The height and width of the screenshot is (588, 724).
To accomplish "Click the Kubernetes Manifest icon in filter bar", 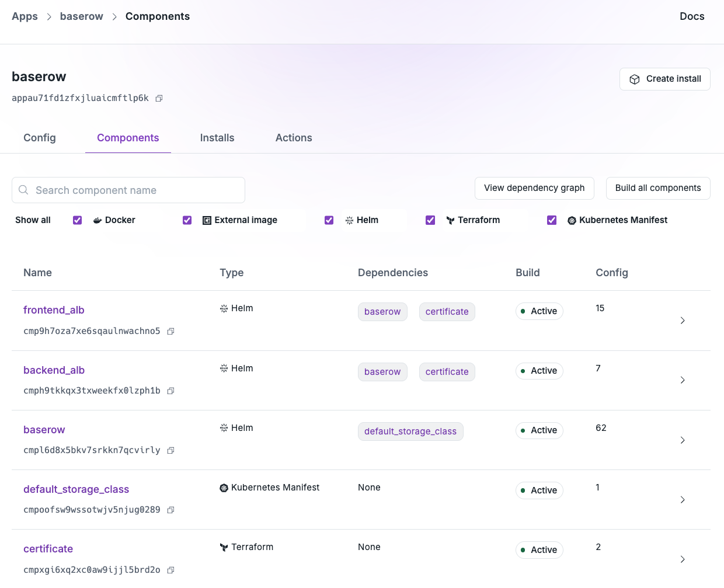I will click(x=571, y=220).
